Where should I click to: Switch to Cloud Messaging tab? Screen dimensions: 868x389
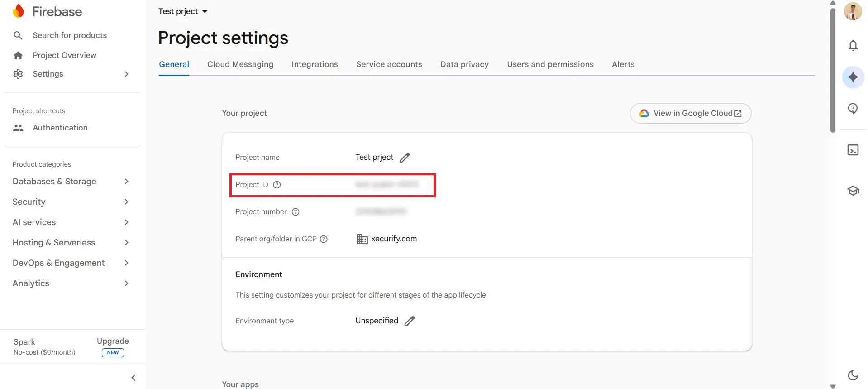click(x=240, y=64)
